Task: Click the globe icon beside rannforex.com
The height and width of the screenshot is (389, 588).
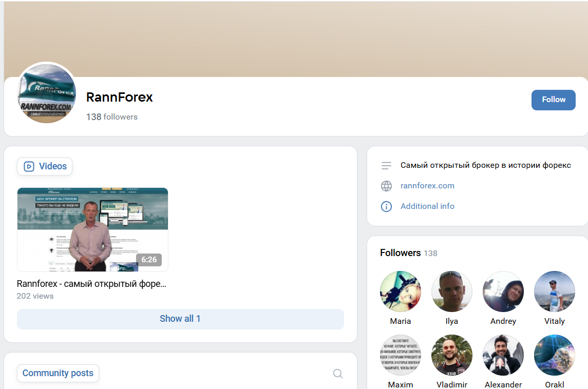Action: pos(386,186)
